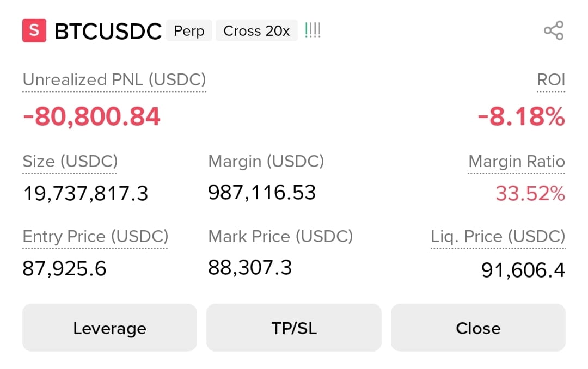588x369 pixels.
Task: Tap the Liq. Price (USDC) label
Action: tap(498, 237)
